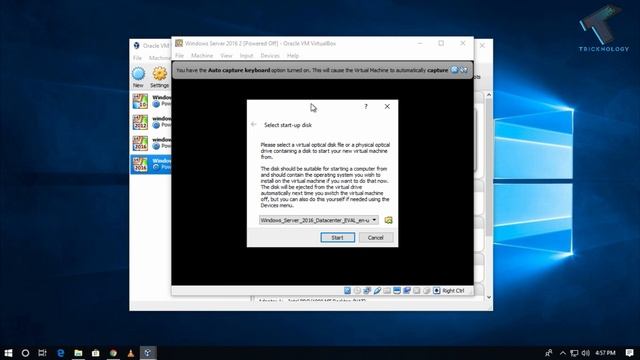Viewport: 640px width, 360px height.
Task: Open the Devices menu of the VM window
Action: pyautogui.click(x=270, y=56)
